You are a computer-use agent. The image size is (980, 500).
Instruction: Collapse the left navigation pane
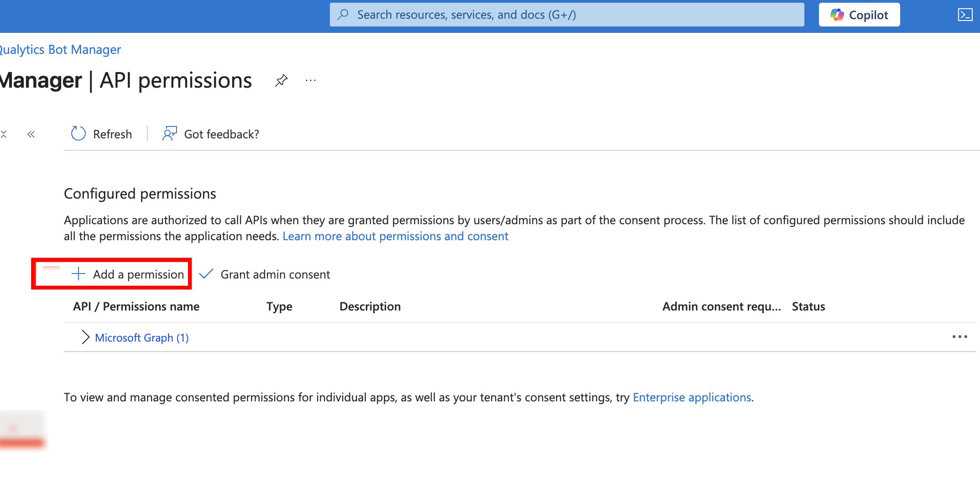(x=31, y=134)
